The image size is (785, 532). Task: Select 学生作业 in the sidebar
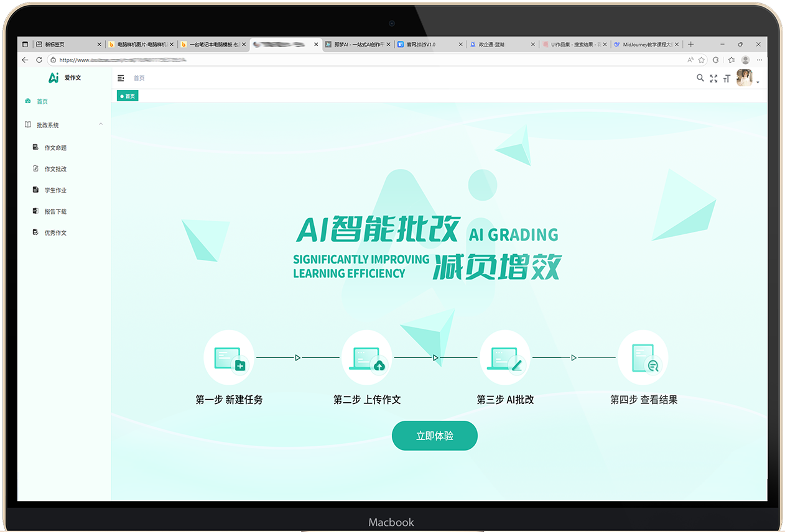55,190
